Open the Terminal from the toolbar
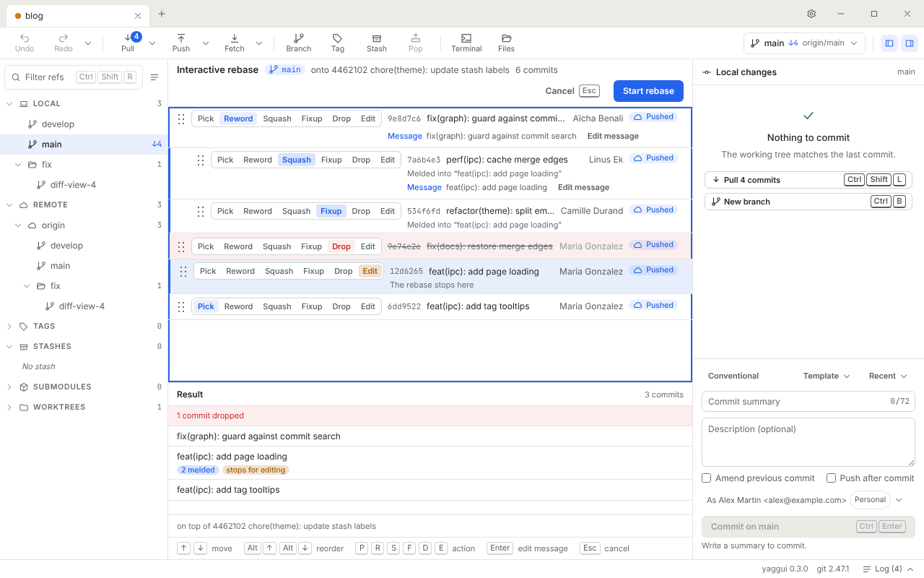The height and width of the screenshot is (578, 924). click(466, 43)
